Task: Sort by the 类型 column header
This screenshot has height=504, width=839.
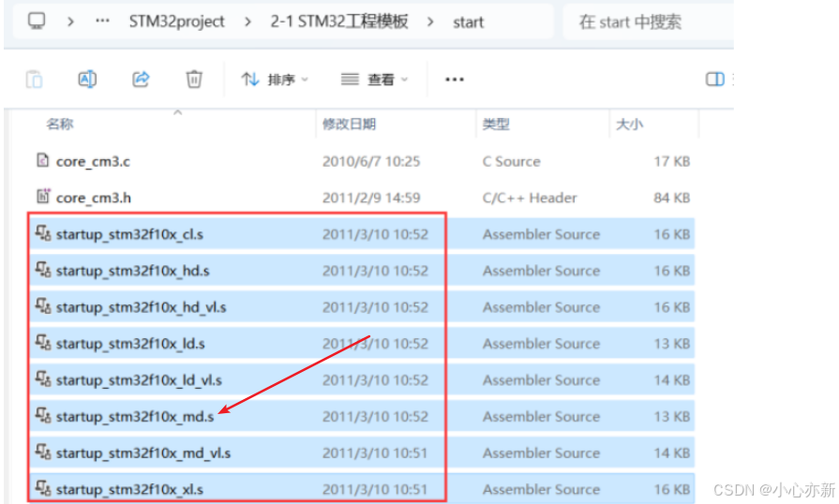Action: tap(496, 124)
